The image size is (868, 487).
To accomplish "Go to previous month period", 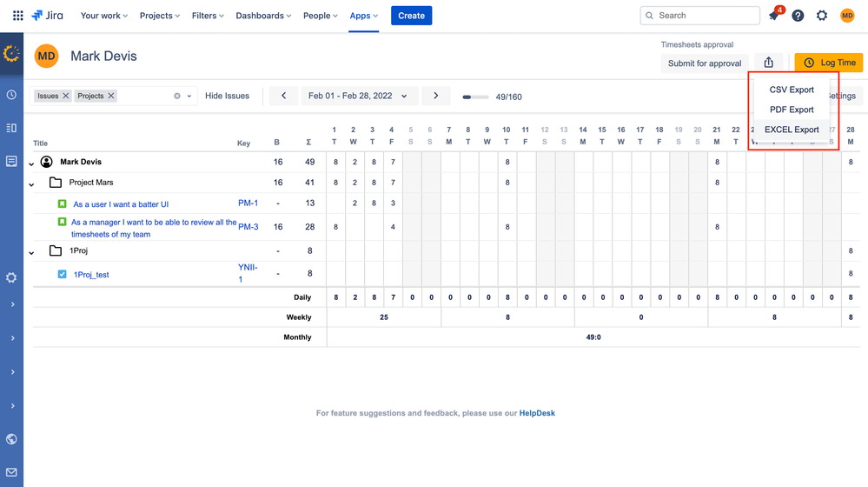I will point(283,96).
